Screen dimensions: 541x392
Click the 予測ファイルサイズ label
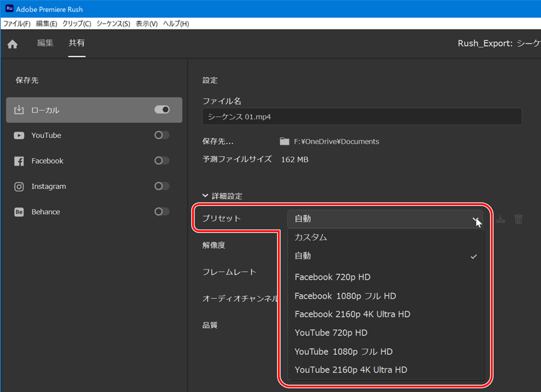[x=237, y=159]
